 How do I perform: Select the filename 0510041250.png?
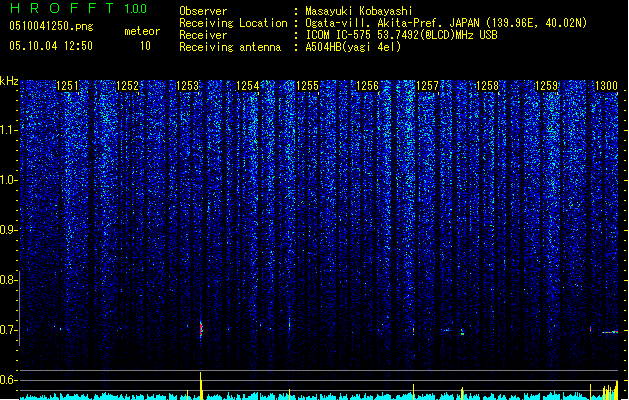[51, 26]
